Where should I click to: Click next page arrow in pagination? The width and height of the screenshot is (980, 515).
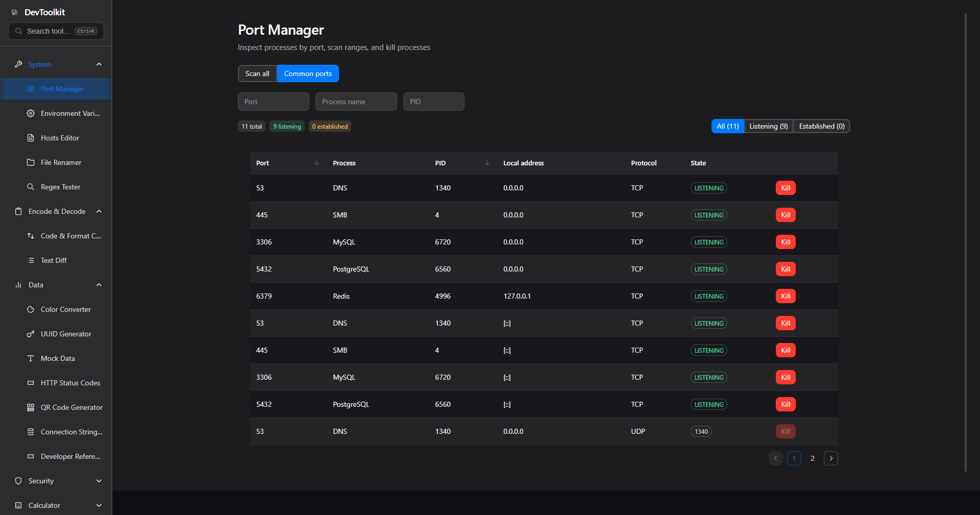(x=831, y=458)
